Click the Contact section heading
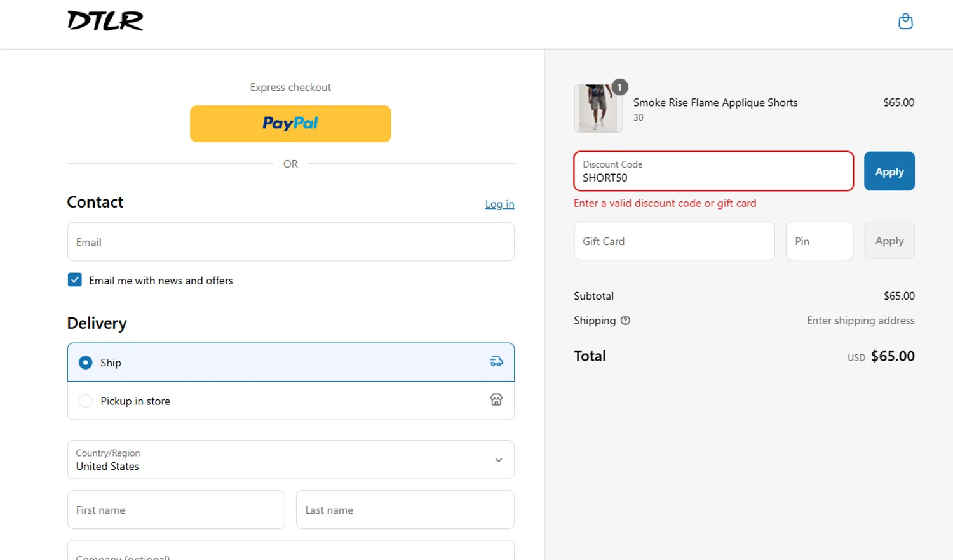Viewport: 953px width, 560px height. (95, 202)
